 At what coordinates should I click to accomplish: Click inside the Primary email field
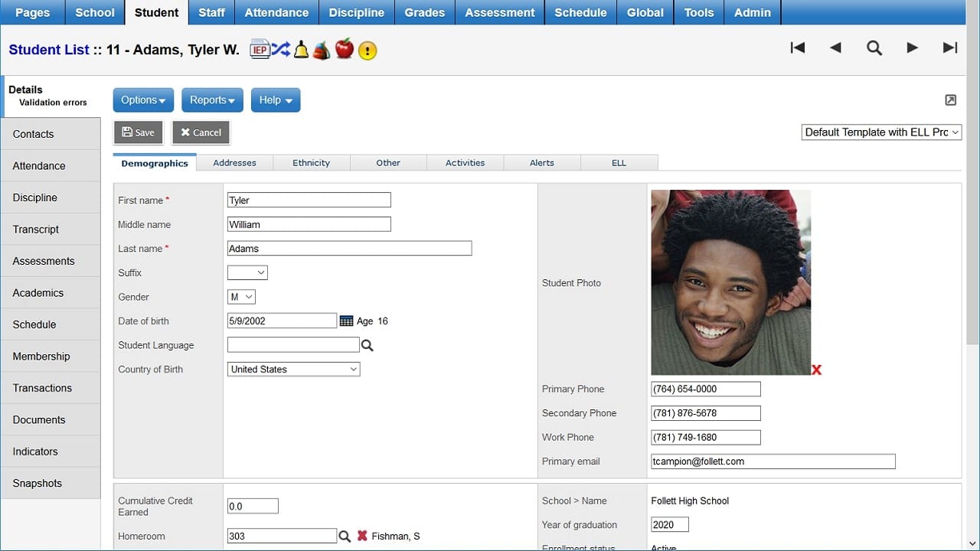coord(772,461)
